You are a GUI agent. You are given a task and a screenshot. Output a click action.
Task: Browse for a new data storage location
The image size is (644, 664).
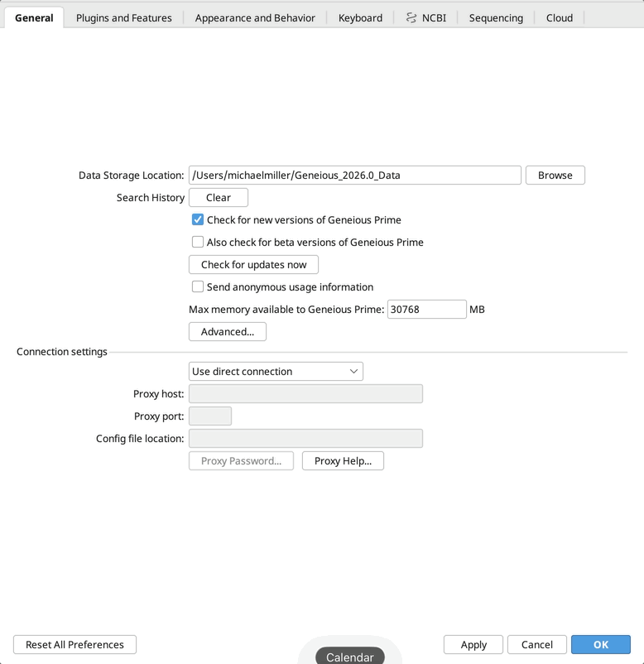555,175
